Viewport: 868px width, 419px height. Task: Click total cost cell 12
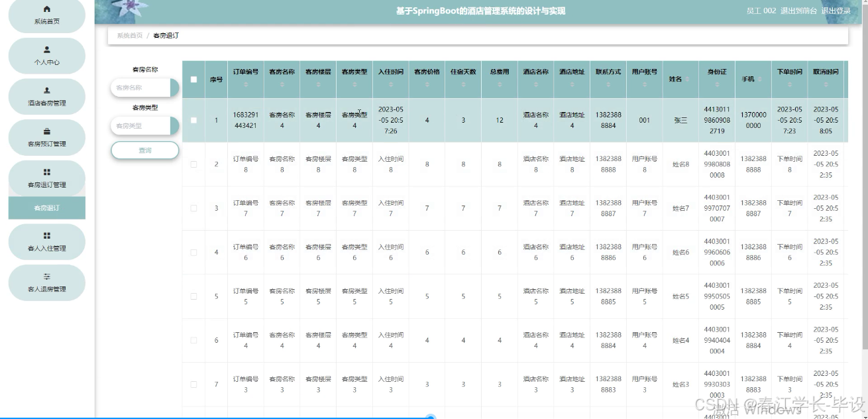(x=500, y=121)
